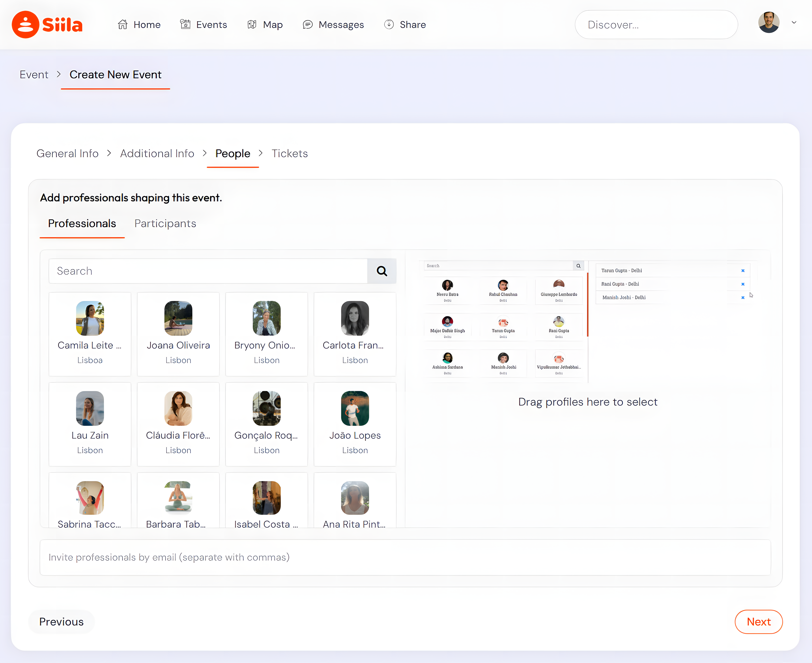
Task: Click the Discover search field
Action: [656, 24]
